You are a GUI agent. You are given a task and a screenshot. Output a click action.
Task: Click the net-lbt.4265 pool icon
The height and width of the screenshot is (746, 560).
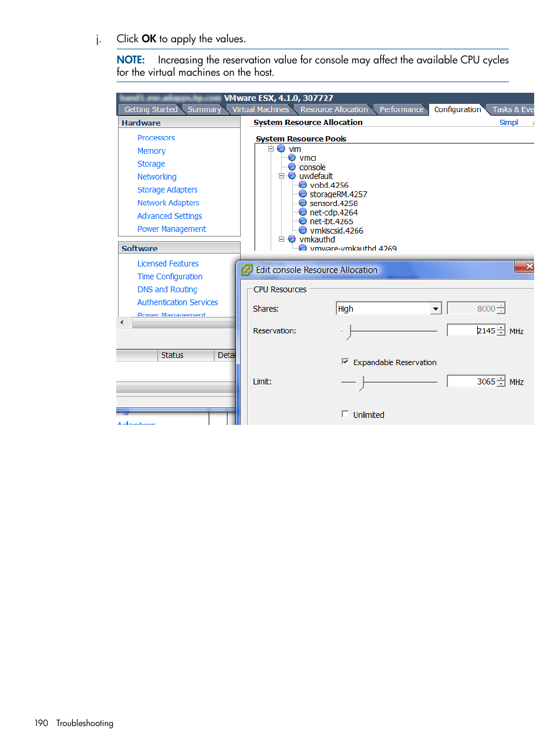coord(303,221)
